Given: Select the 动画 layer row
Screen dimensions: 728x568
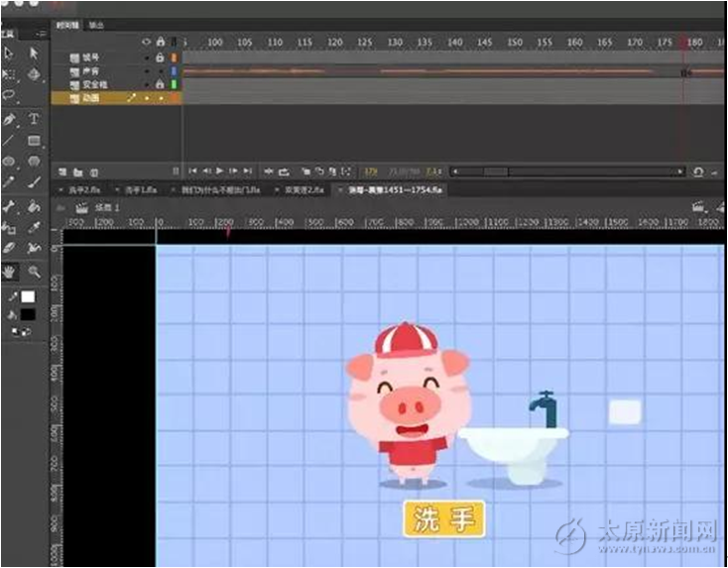Looking at the screenshot, I should (x=91, y=98).
